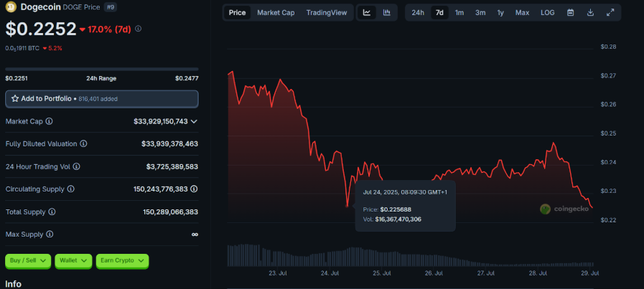Click the Market Cap info icon
Viewport: 644px width, 289px height.
click(x=49, y=122)
